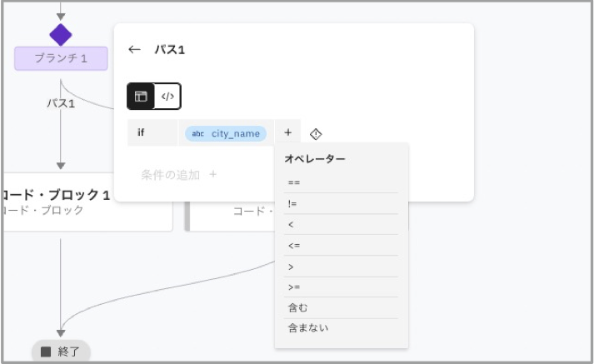Click the back arrow beside パス1
The width and height of the screenshot is (594, 364).
click(134, 50)
